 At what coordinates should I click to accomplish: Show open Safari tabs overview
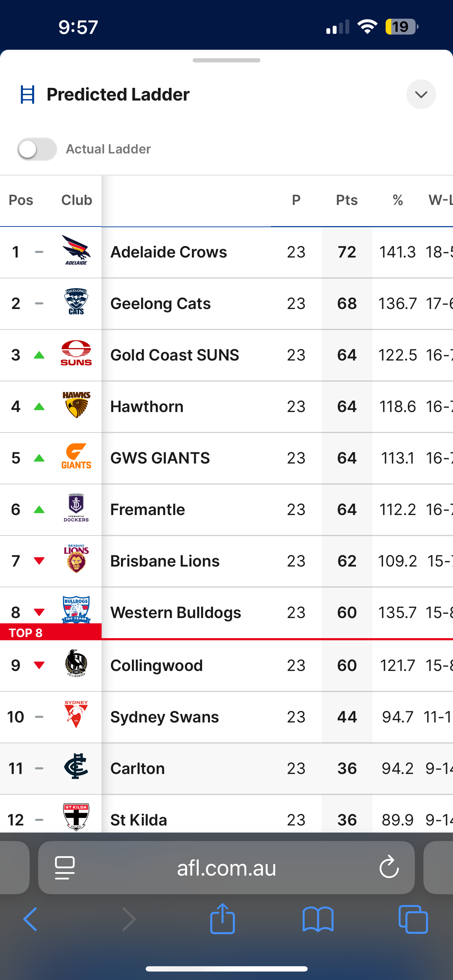pos(413,919)
